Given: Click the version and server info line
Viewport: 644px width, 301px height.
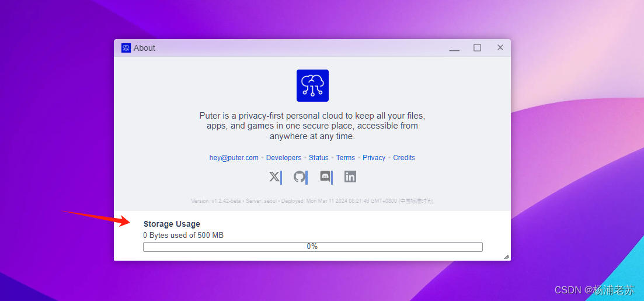Looking at the screenshot, I should click(312, 201).
